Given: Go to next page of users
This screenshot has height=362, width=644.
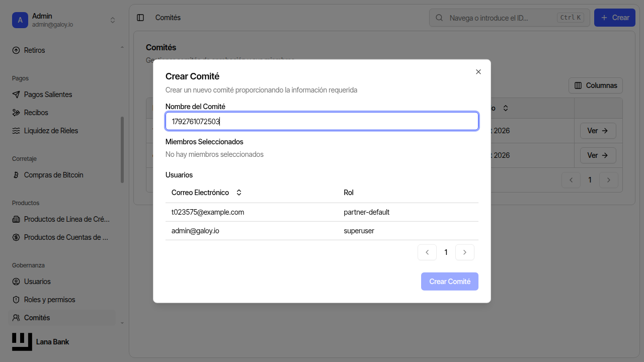Looking at the screenshot, I should (465, 252).
